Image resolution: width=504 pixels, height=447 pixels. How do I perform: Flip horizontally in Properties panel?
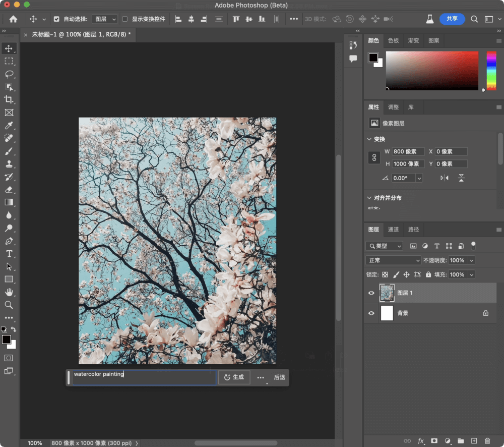[444, 178]
